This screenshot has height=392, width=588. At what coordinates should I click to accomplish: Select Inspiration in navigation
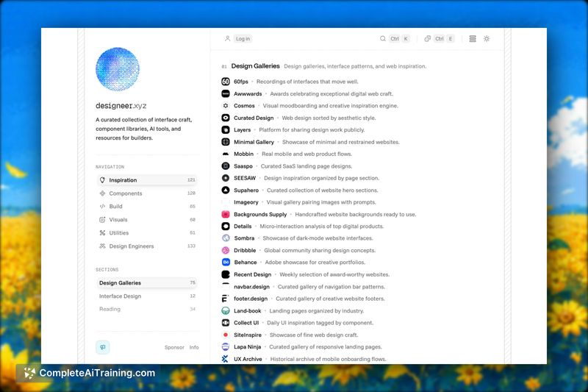(146, 180)
